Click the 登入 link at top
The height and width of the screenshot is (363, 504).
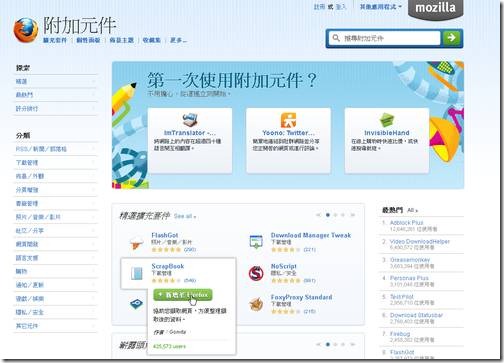click(x=341, y=7)
